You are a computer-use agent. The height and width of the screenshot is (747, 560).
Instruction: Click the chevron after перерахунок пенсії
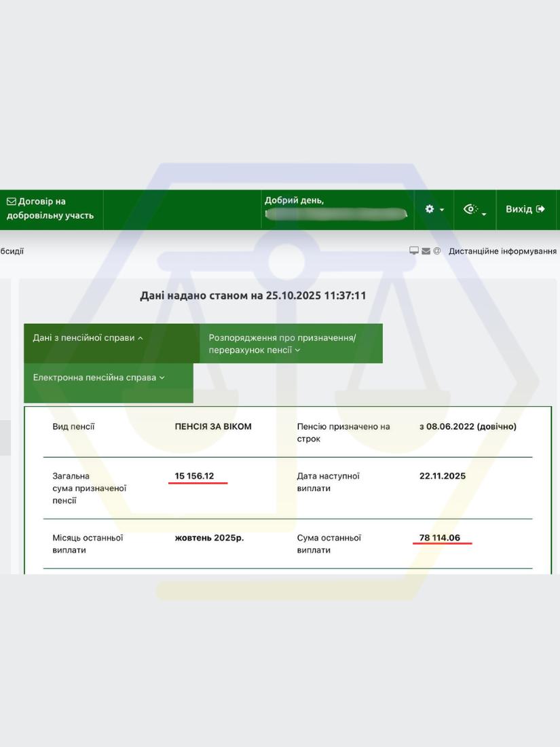click(297, 350)
